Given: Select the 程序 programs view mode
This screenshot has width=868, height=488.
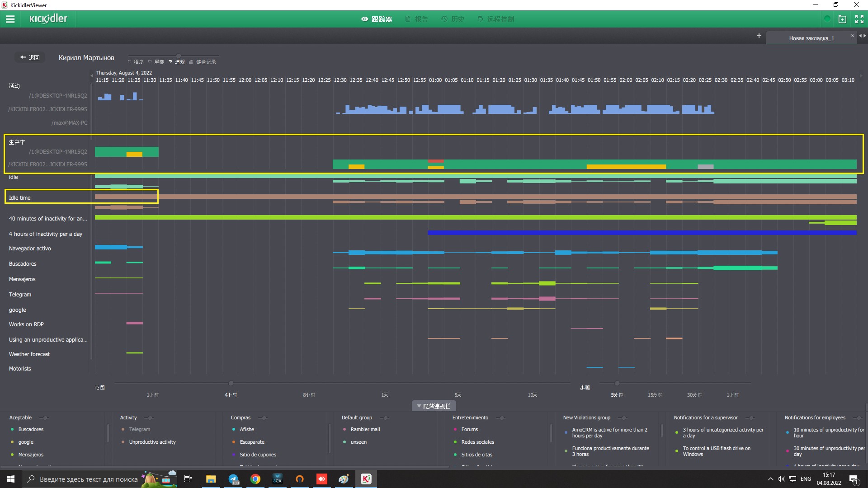Looking at the screenshot, I should (136, 62).
